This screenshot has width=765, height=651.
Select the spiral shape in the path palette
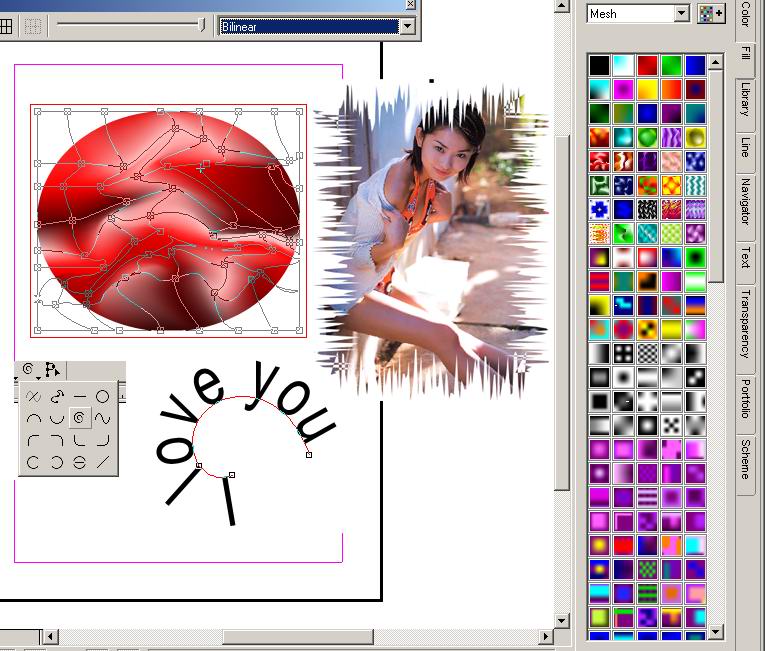click(x=80, y=418)
